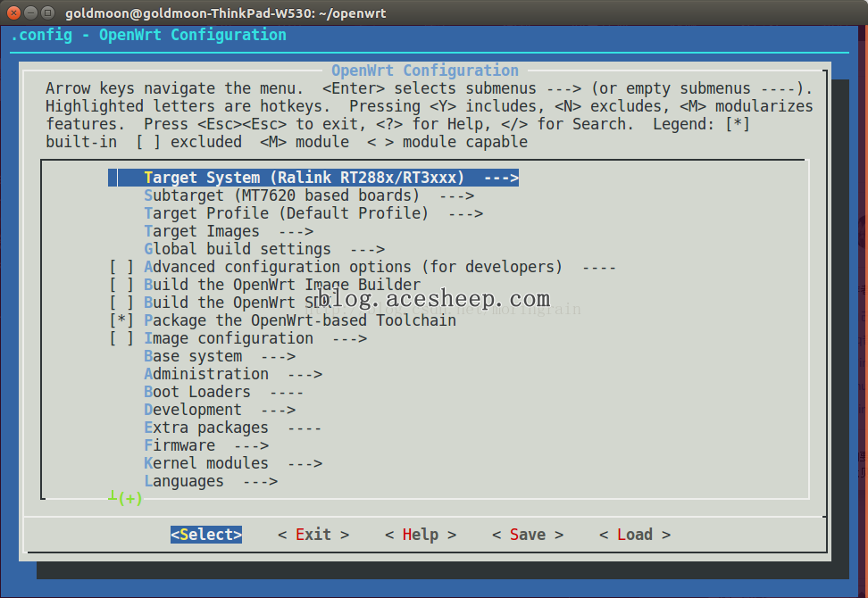Click the Save button
Viewport: 868px width, 598px height.
click(528, 535)
